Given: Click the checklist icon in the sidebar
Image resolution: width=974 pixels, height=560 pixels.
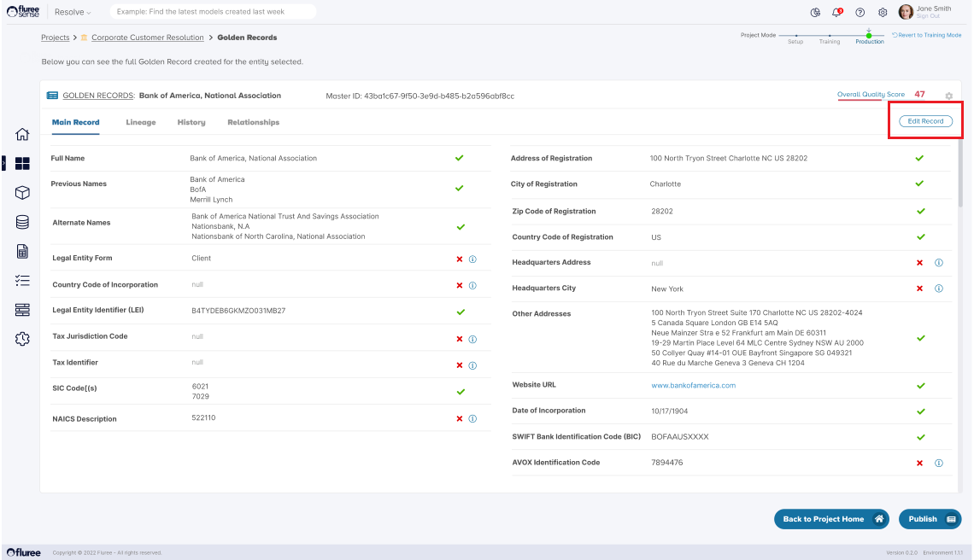Looking at the screenshot, I should point(23,281).
